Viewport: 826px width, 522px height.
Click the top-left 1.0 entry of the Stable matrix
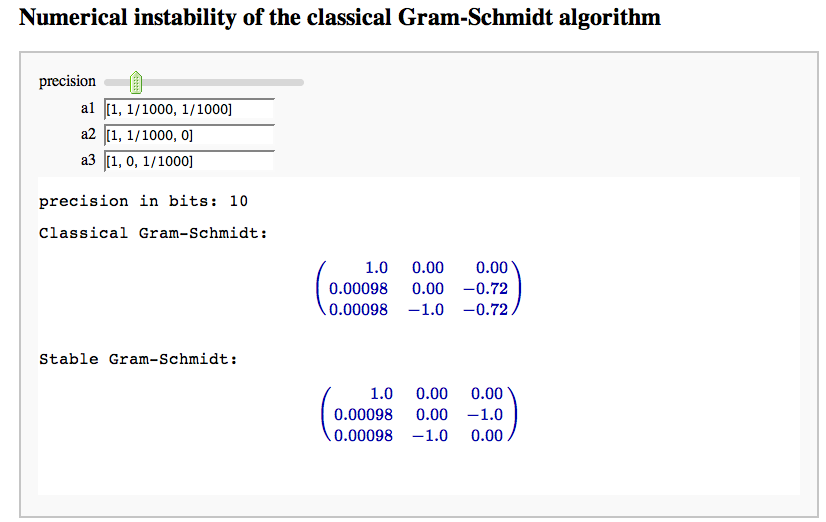pyautogui.click(x=381, y=394)
